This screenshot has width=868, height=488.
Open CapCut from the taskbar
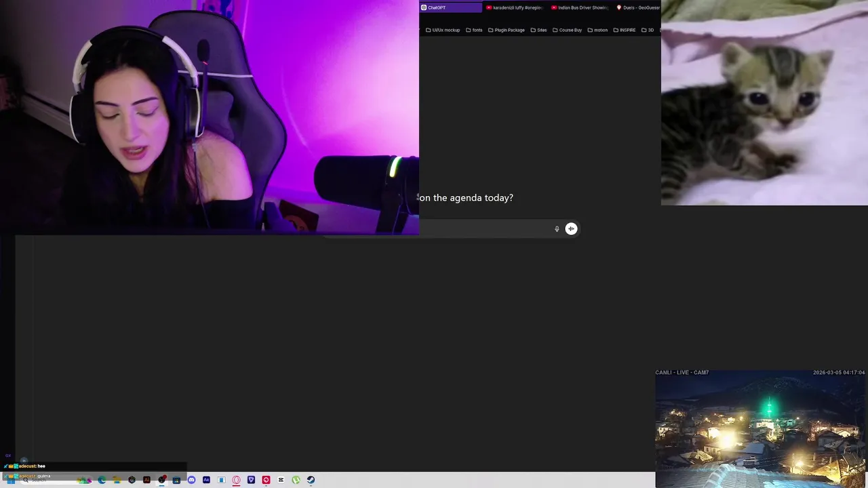point(281,480)
